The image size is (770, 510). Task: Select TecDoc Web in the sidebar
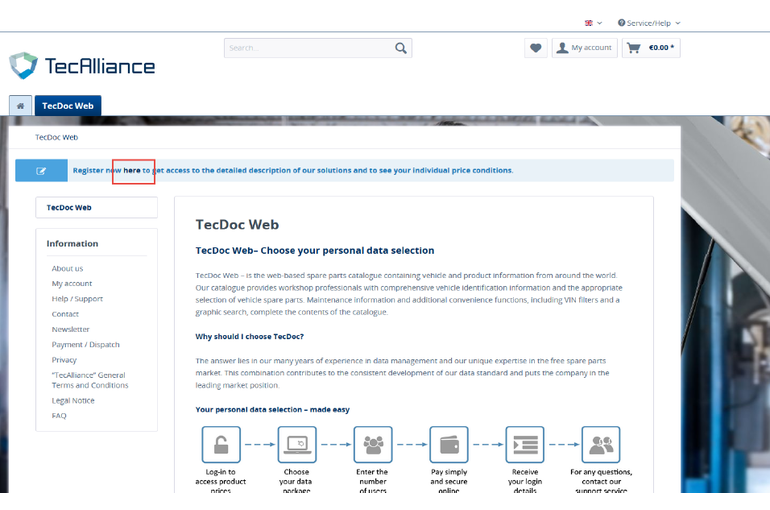(x=96, y=208)
